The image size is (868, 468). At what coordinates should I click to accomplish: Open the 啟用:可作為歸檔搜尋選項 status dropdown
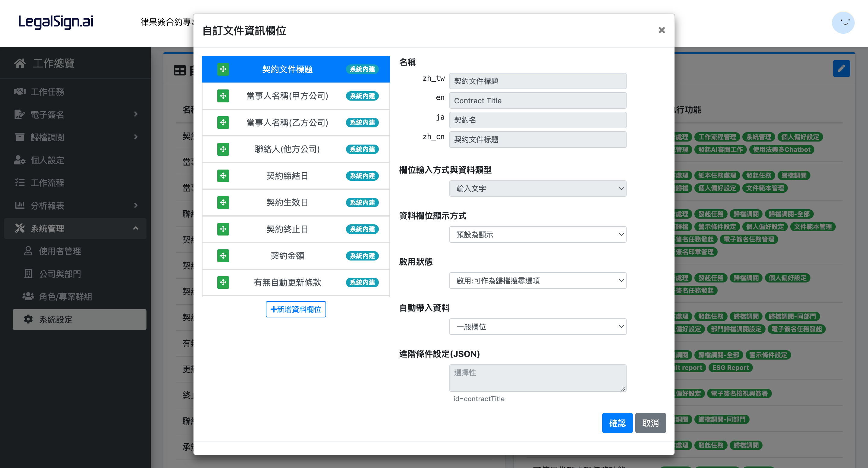coord(537,280)
